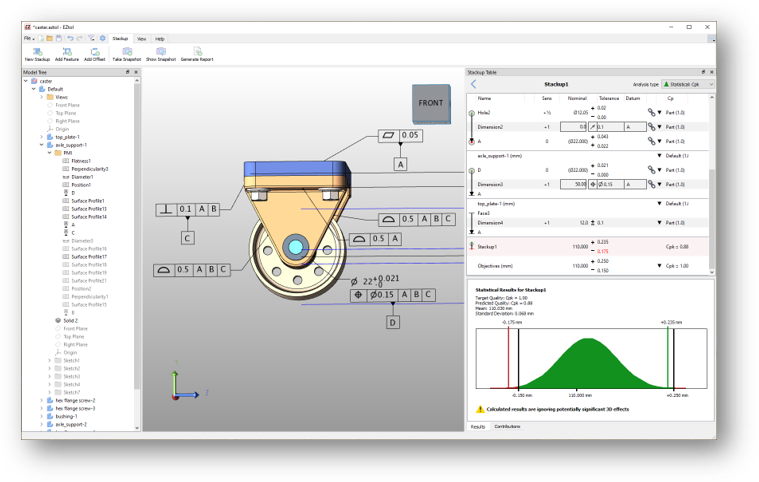Click the Take Snapshot icon

coord(127,54)
